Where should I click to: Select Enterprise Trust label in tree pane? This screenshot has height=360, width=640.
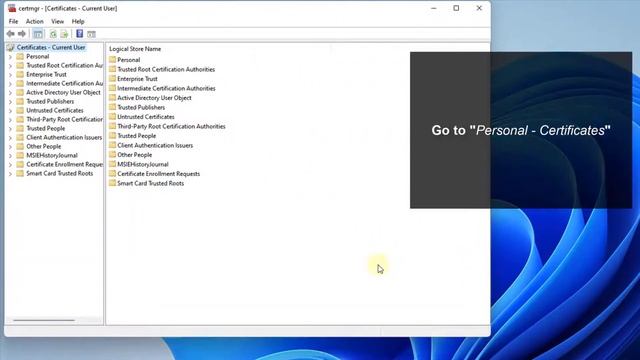pos(46,74)
